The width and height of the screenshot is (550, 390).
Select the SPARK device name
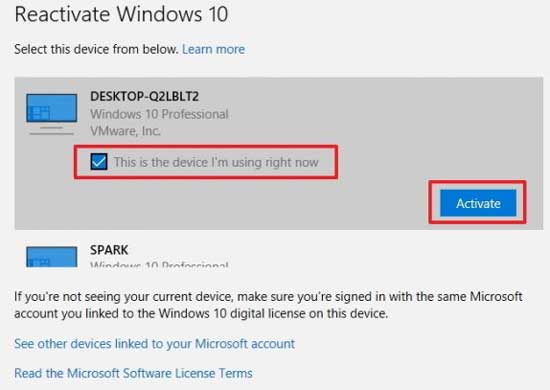tap(109, 250)
